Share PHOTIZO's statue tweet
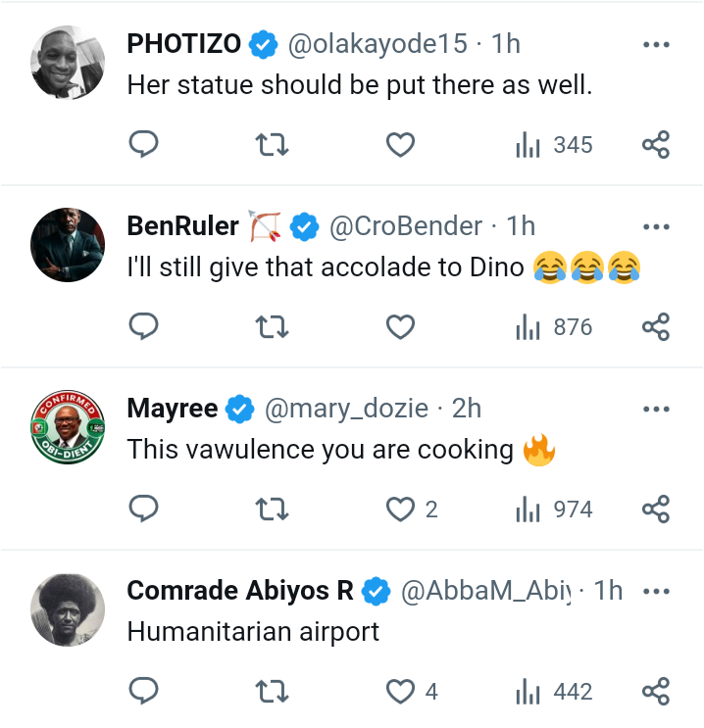704x728 pixels. point(655,145)
